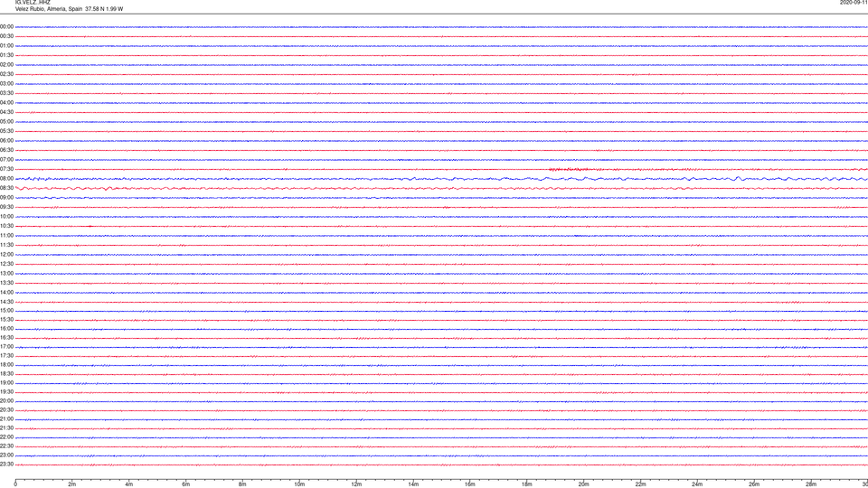Click the 14:00 time label

6,293
